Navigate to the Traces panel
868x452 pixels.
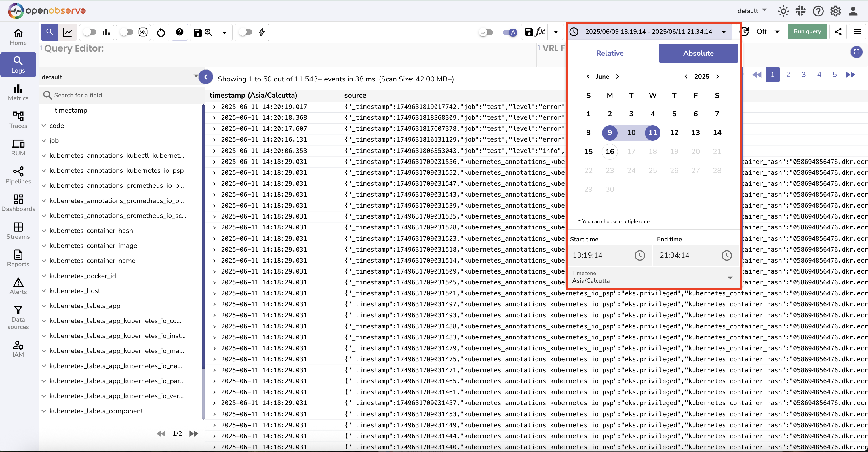pyautogui.click(x=18, y=120)
